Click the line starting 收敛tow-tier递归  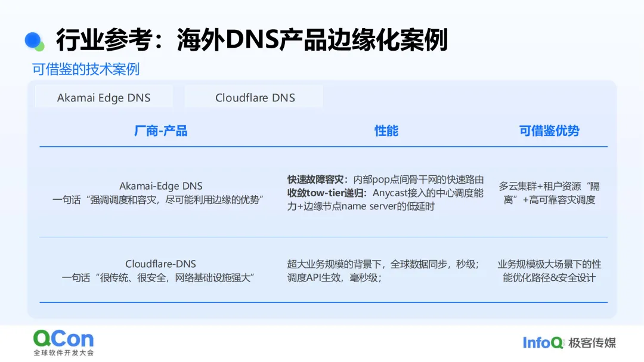pyautogui.click(x=385, y=193)
